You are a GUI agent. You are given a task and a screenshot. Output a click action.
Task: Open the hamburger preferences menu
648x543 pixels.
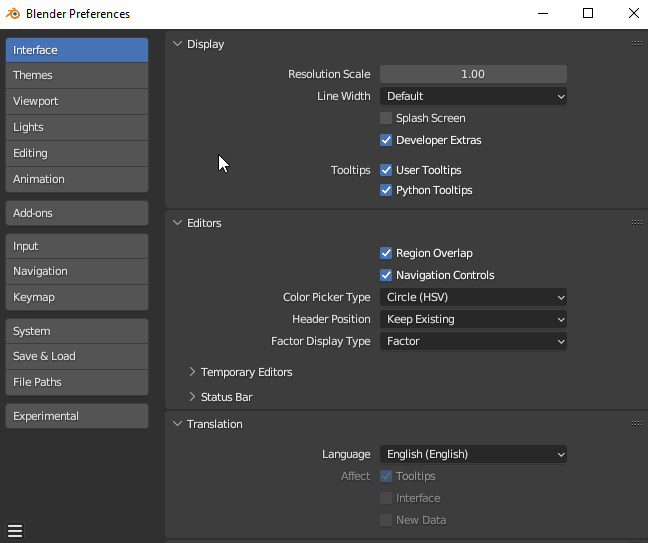coord(15,531)
